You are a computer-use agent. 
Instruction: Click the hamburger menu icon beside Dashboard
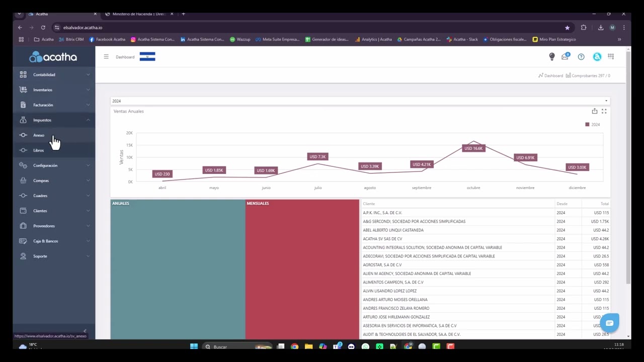(106, 57)
